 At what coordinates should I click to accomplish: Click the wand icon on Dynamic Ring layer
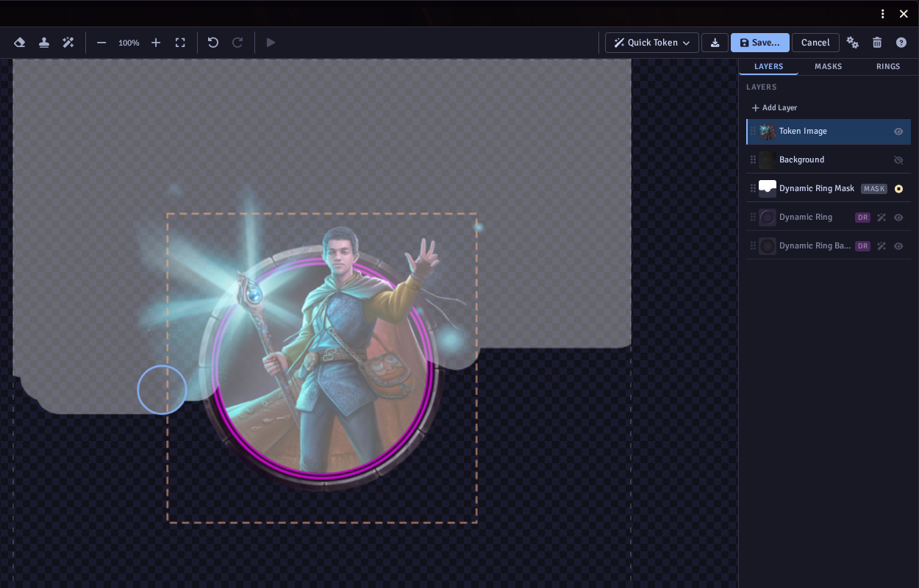882,218
